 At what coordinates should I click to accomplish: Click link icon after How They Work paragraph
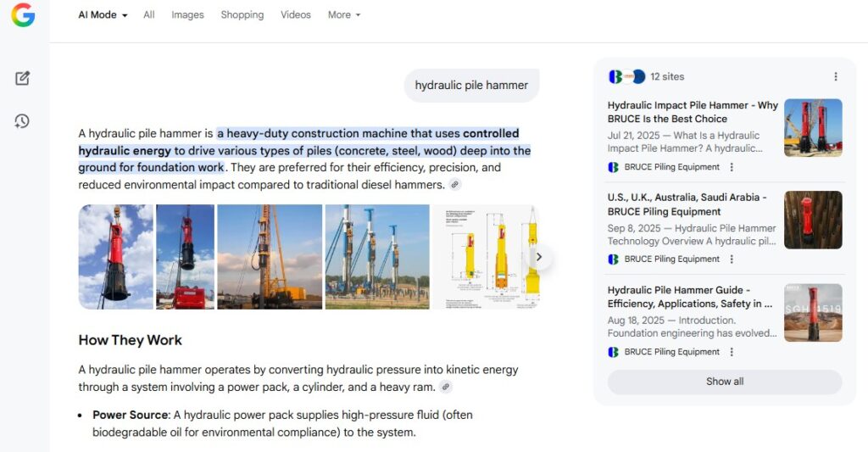click(x=446, y=388)
